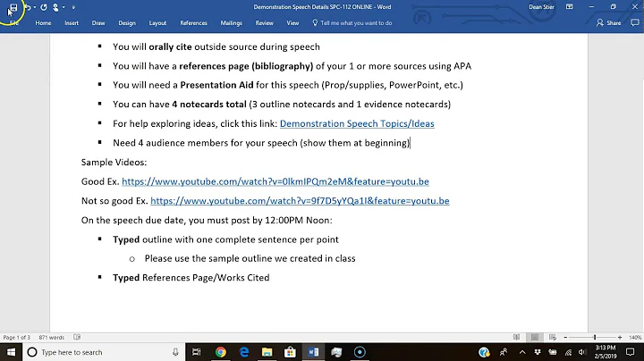Viewport: 644px width, 361px height.
Task: Open the People icon in the taskbar
Action: pyautogui.click(x=504, y=352)
